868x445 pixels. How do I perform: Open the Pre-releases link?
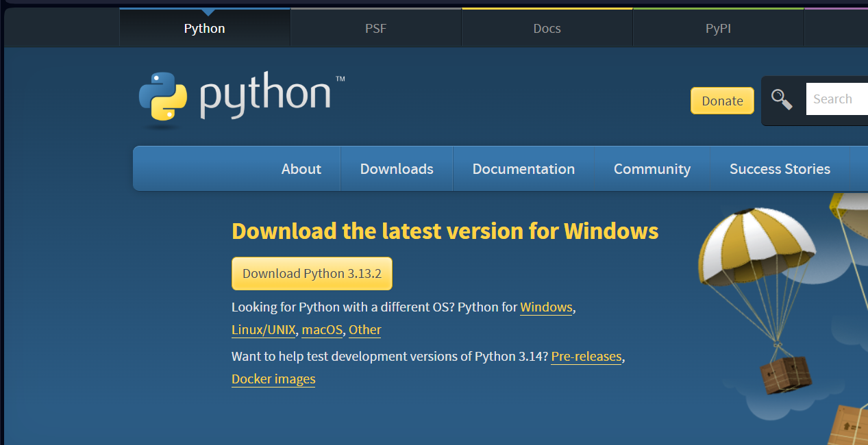coord(586,357)
